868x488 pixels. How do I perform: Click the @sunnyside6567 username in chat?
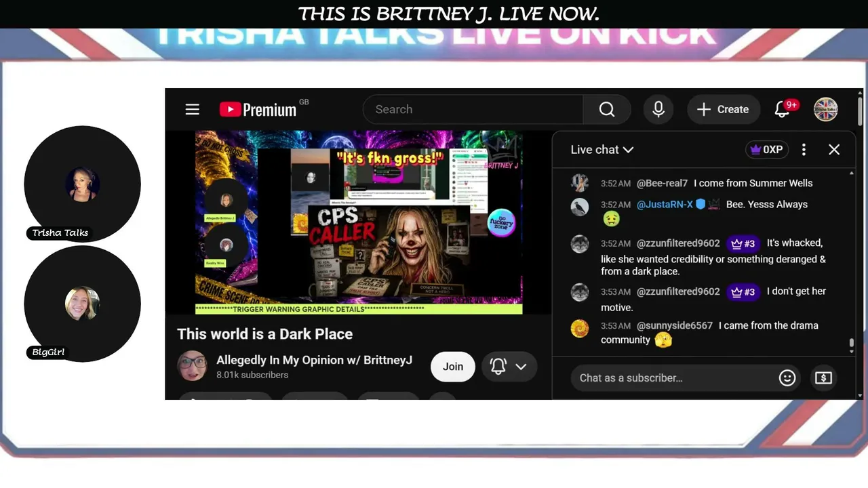674,325
